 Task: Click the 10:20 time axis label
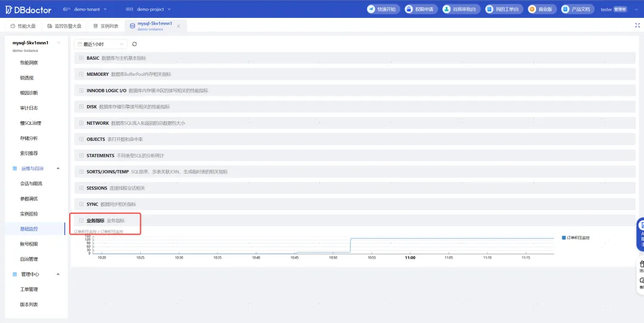[x=102, y=258]
